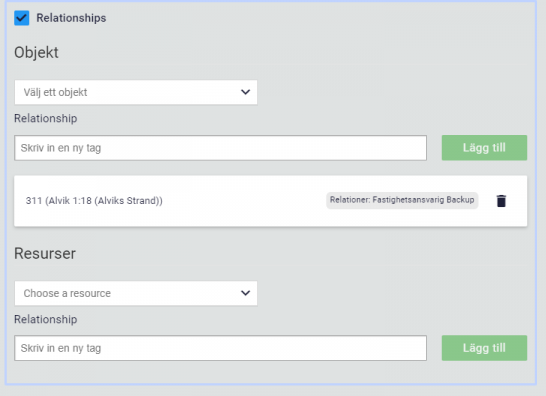Click Relationship label below Välj ett objekt

[x=46, y=118]
